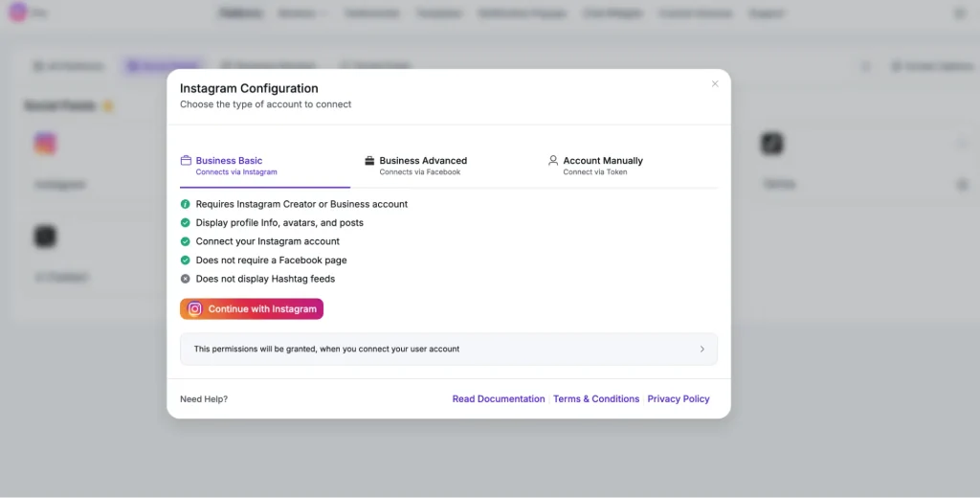This screenshot has width=980, height=498.
Task: Close the Instagram Configuration dialog
Action: (x=715, y=84)
